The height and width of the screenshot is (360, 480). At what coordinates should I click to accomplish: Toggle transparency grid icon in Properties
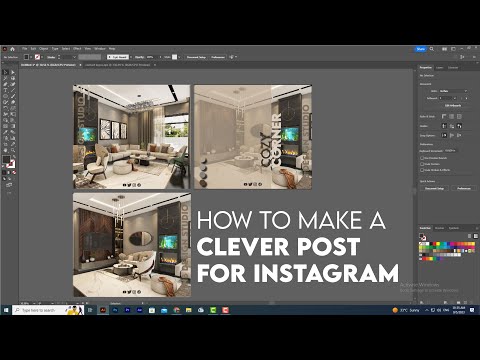(x=459, y=116)
